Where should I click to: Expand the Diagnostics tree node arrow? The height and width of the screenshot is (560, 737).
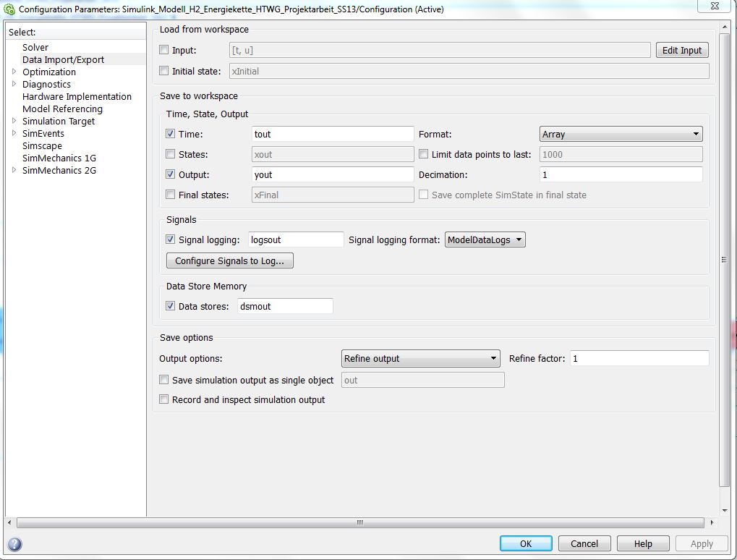(14, 84)
